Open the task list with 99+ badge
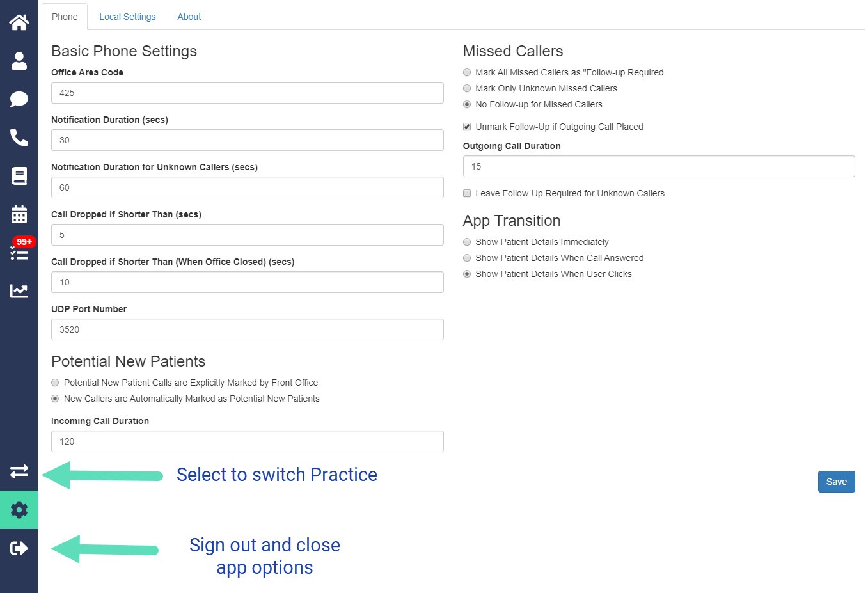Screen dimensions: 868x593 point(20,249)
